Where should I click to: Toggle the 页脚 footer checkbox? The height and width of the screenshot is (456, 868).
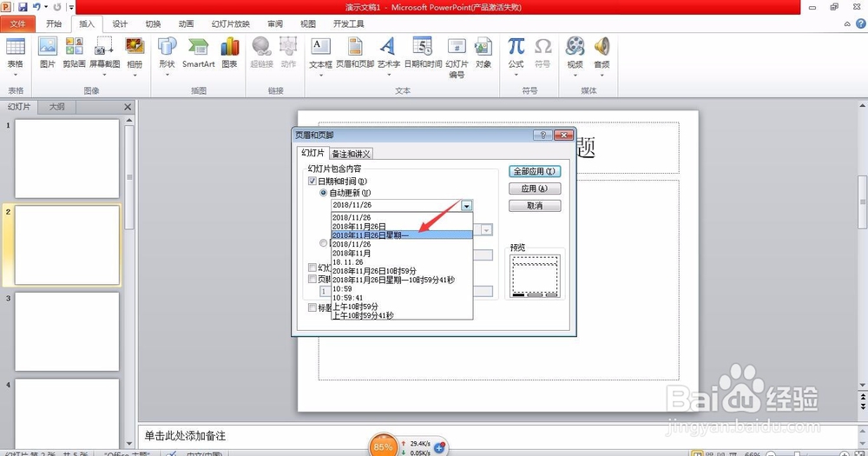coord(312,280)
